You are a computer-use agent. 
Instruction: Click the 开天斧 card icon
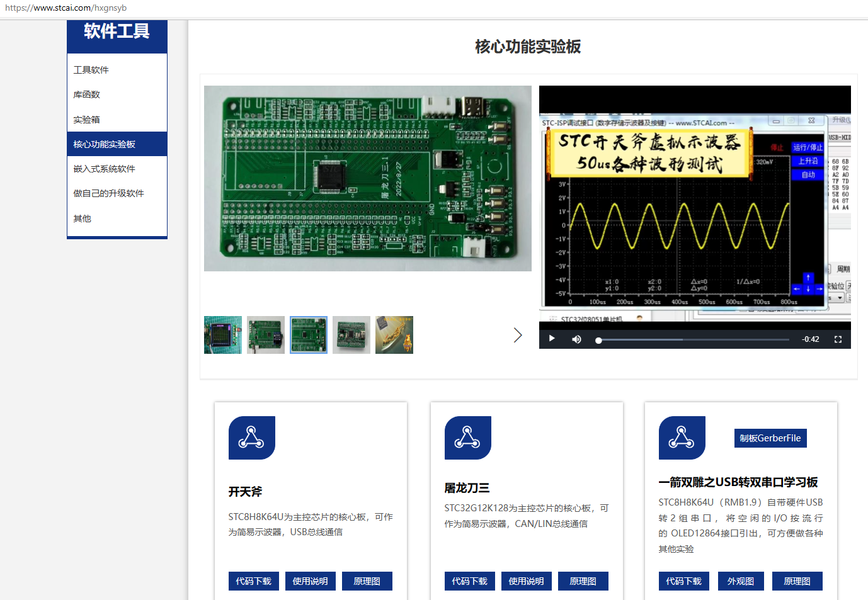point(252,438)
